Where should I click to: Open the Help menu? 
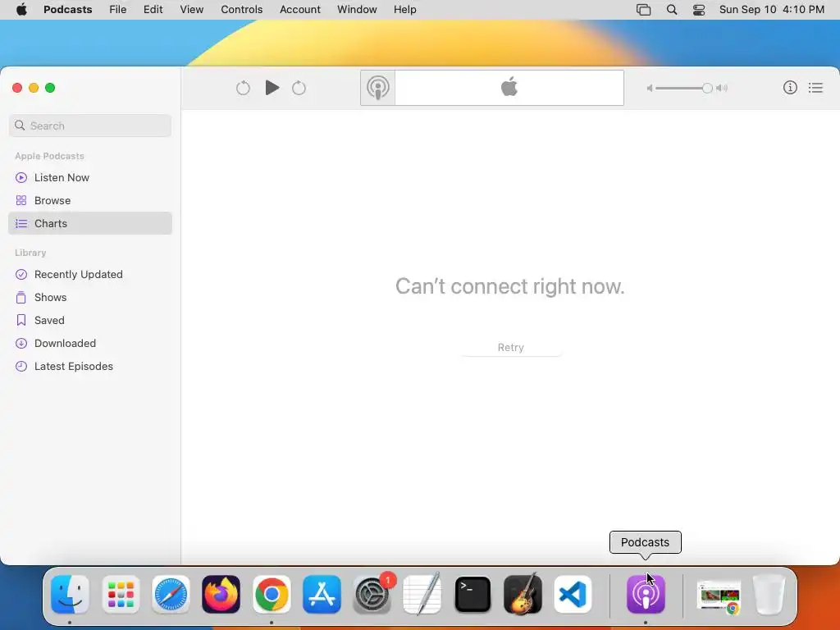point(405,9)
